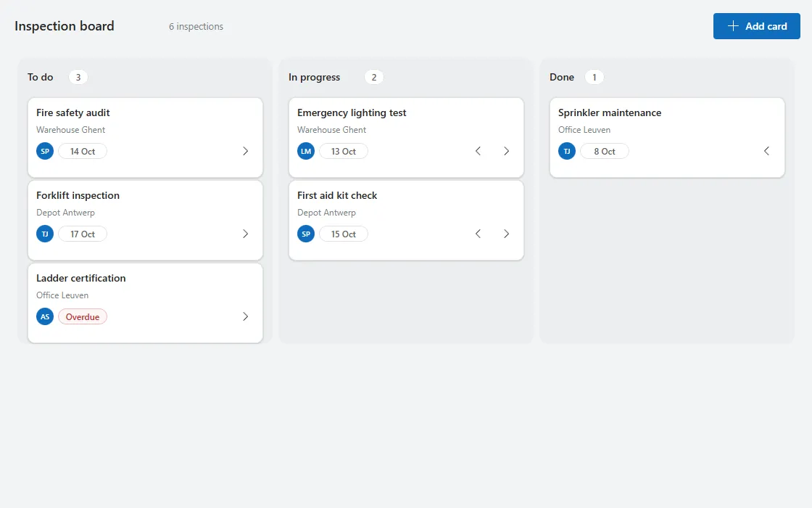Click Office Leuven under Sprinkler maintenance
Image resolution: width=812 pixels, height=508 pixels.
(584, 130)
